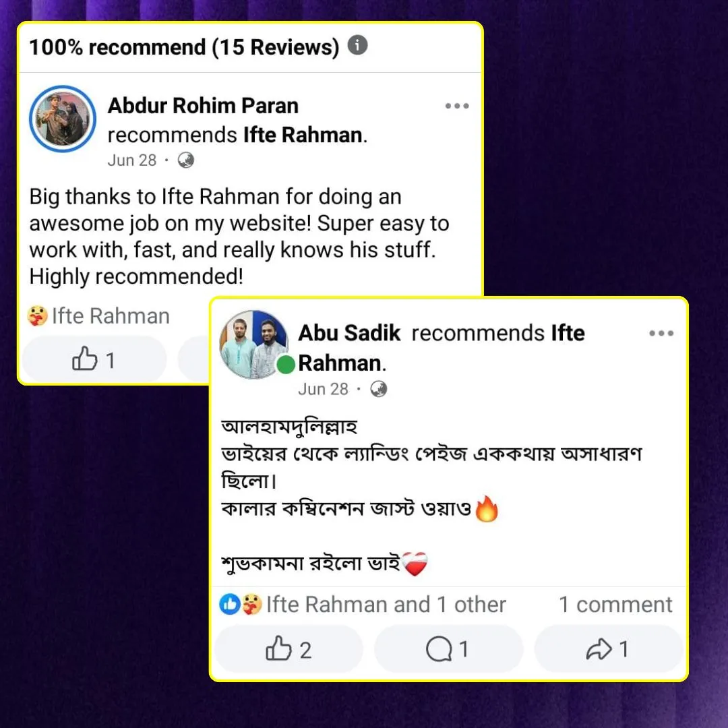Like Abu Sadik's review with thumbs-up button
The height and width of the screenshot is (728, 728).
pos(289,648)
